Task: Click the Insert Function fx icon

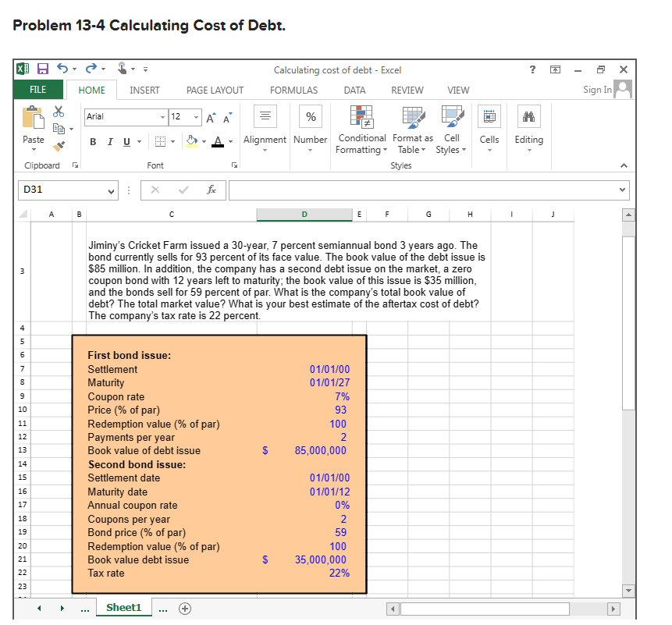Action: coord(212,190)
